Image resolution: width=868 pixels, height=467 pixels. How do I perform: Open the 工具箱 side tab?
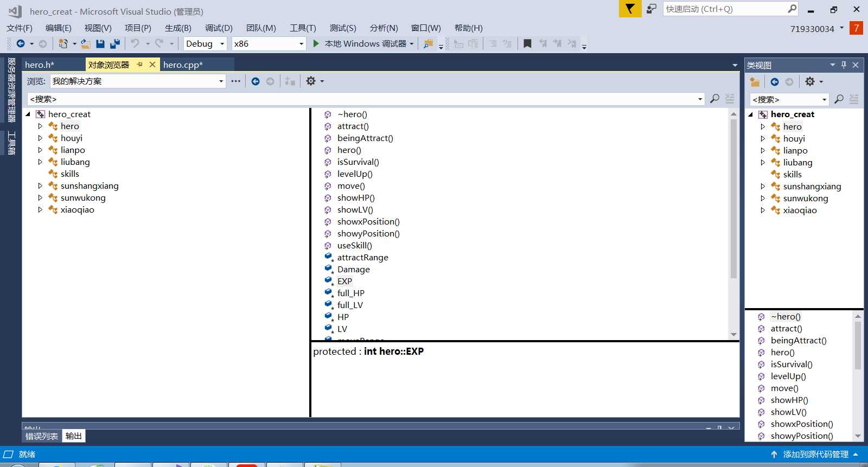[x=11, y=143]
